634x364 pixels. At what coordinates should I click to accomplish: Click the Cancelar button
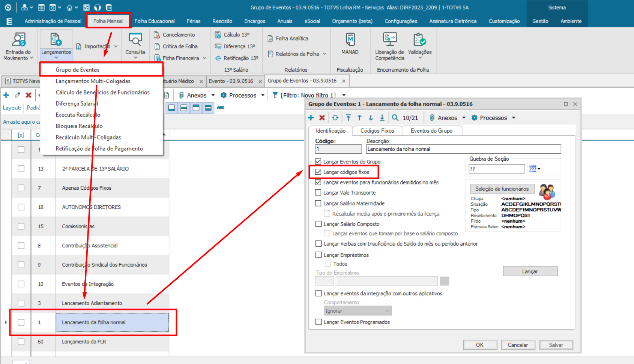pyautogui.click(x=518, y=345)
